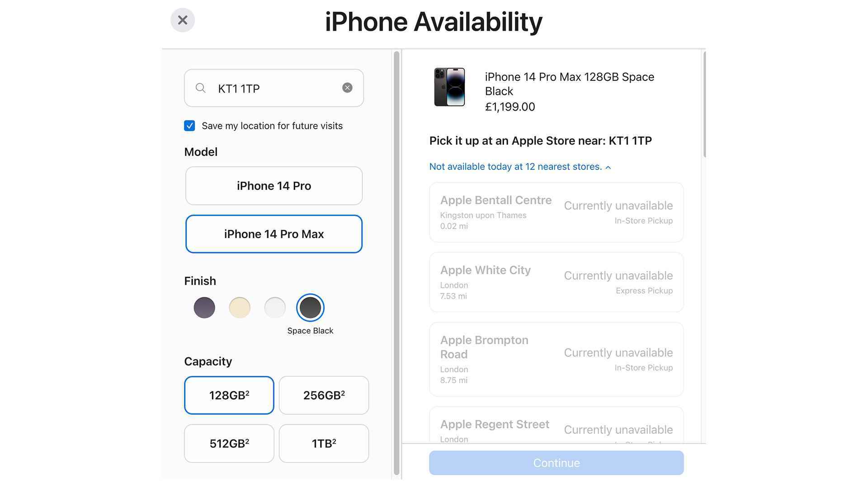Image resolution: width=868 pixels, height=488 pixels.
Task: Click the clear search field icon
Action: [x=347, y=88]
